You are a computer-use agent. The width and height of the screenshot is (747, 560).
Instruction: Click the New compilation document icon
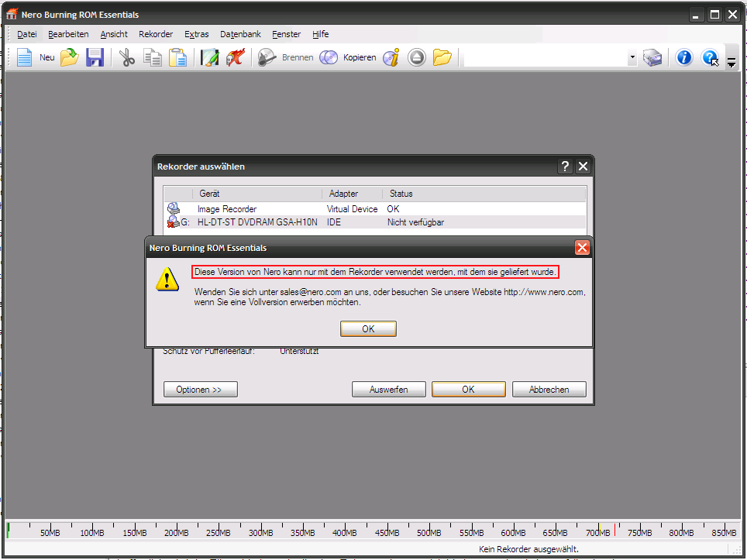(x=24, y=57)
